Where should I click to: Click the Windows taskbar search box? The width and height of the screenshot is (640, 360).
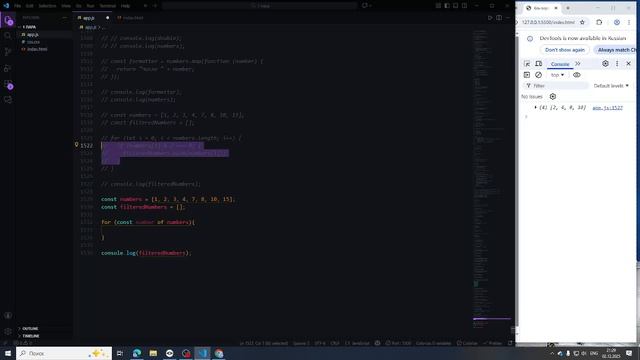coord(64,353)
